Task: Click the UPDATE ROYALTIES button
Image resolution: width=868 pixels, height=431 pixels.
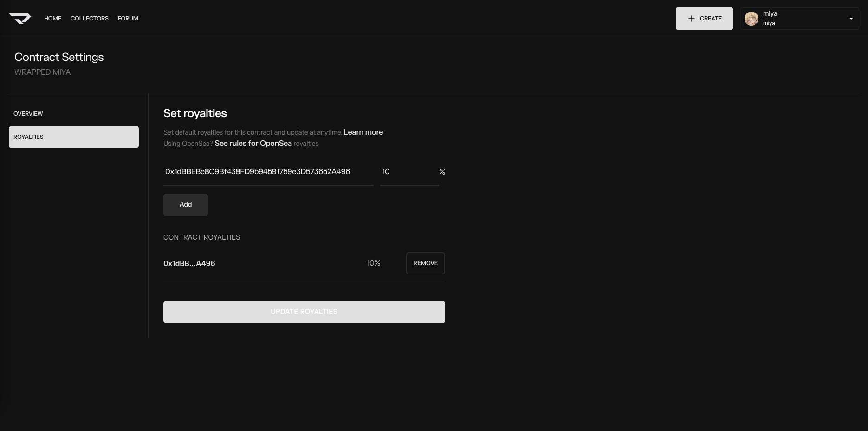Action: (304, 312)
